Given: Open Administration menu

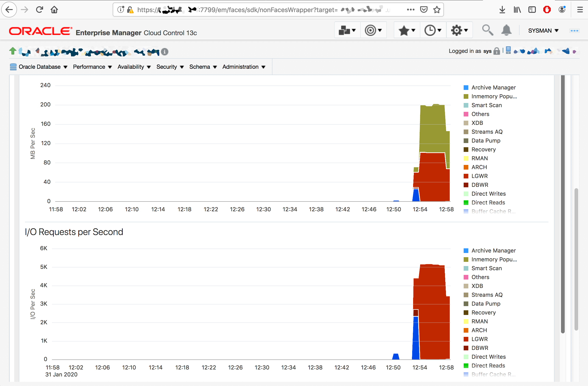Looking at the screenshot, I should pyautogui.click(x=244, y=67).
